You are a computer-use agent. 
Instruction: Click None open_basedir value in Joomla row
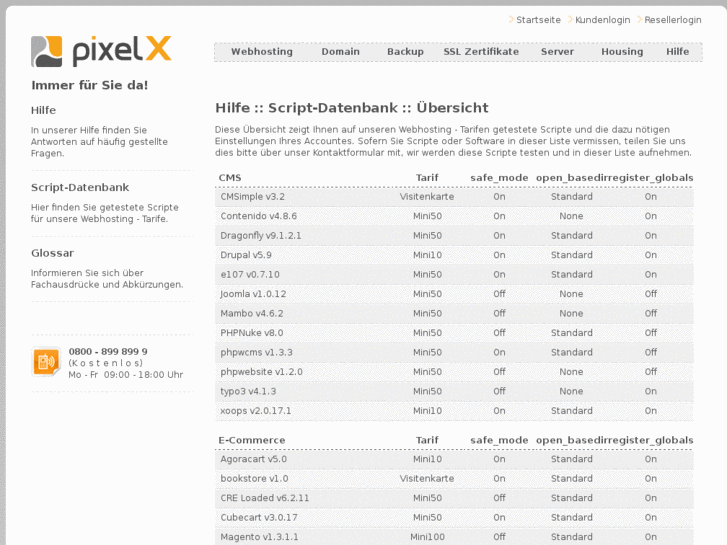[x=571, y=294]
